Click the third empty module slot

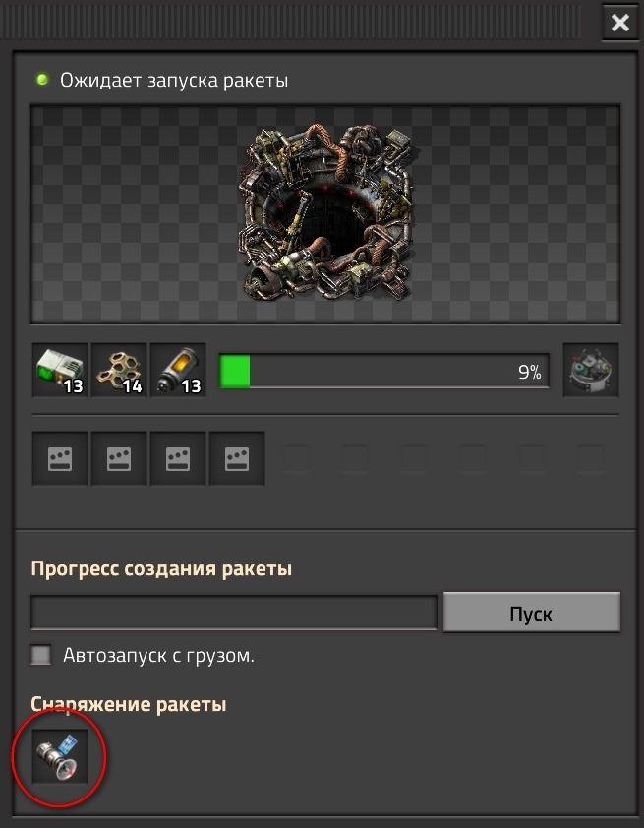(x=178, y=458)
